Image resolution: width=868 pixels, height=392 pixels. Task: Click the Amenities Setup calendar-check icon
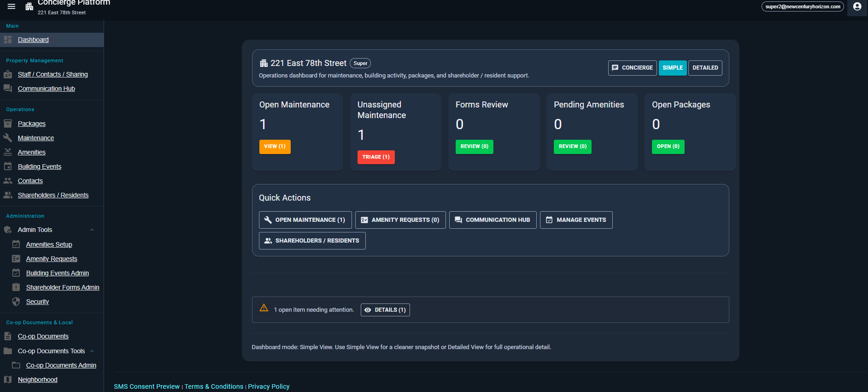[x=16, y=244]
